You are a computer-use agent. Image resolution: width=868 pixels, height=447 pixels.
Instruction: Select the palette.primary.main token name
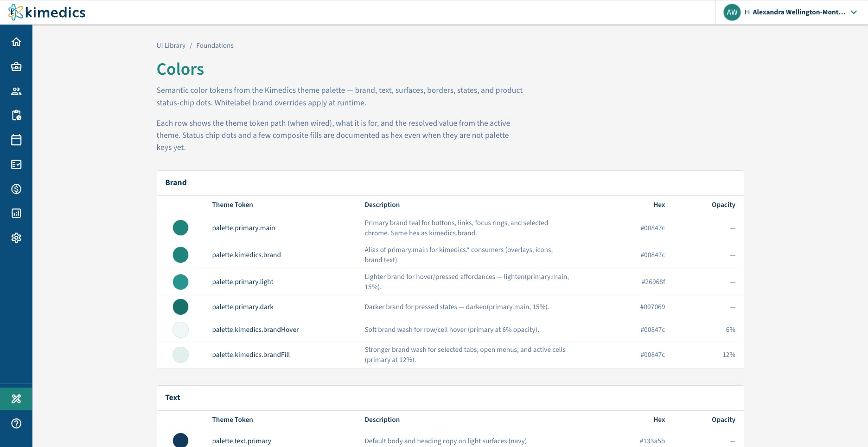pyautogui.click(x=243, y=228)
